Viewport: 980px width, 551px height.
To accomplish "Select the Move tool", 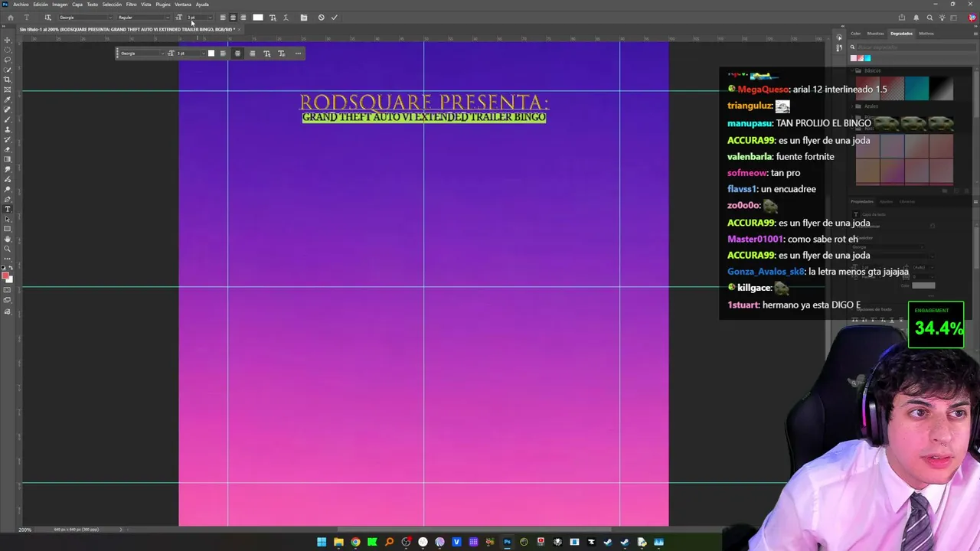I will [x=8, y=40].
